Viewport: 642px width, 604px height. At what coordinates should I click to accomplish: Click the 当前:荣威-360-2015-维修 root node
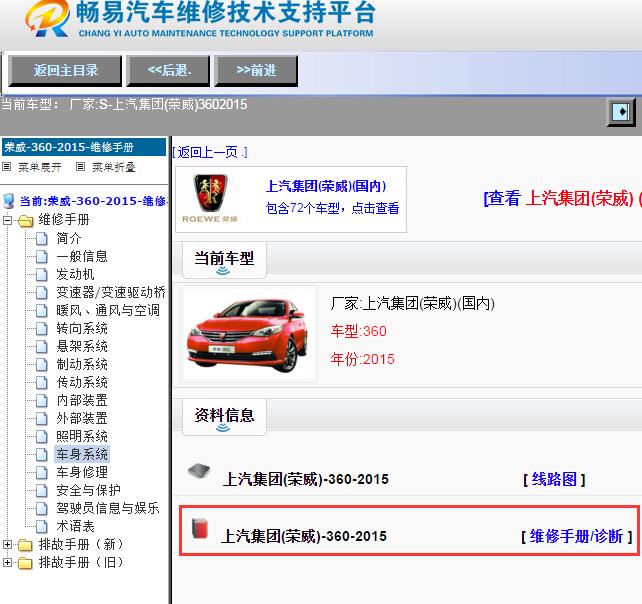(x=93, y=201)
